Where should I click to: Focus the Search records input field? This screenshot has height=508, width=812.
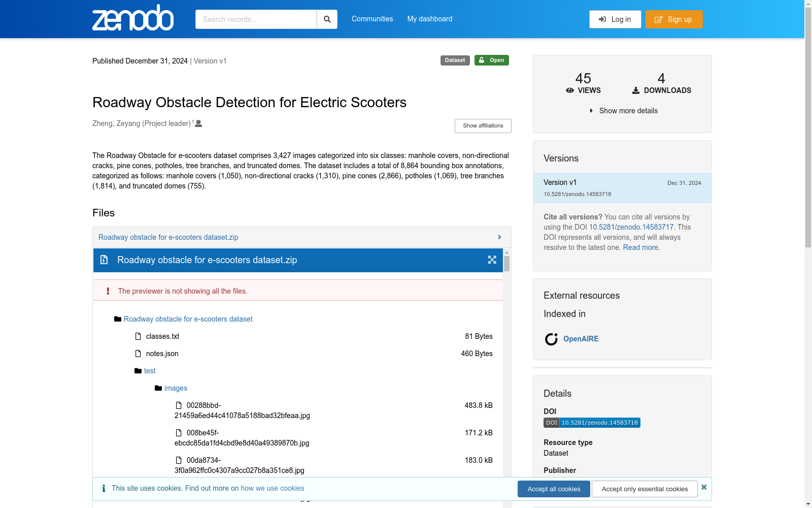(256, 19)
